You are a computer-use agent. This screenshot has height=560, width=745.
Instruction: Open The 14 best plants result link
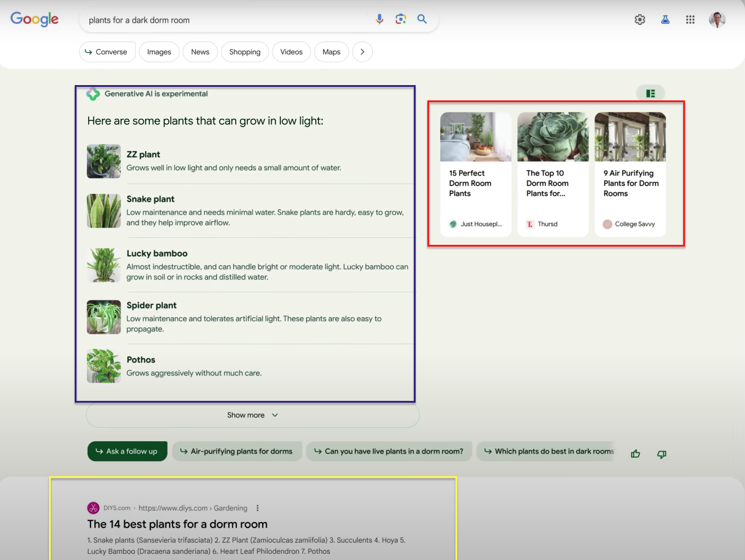pyautogui.click(x=177, y=524)
